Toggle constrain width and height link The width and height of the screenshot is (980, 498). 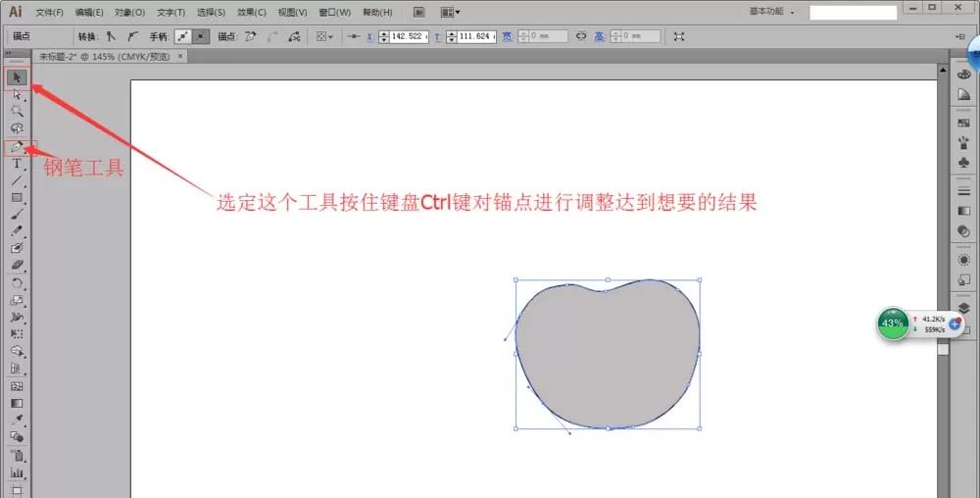581,37
